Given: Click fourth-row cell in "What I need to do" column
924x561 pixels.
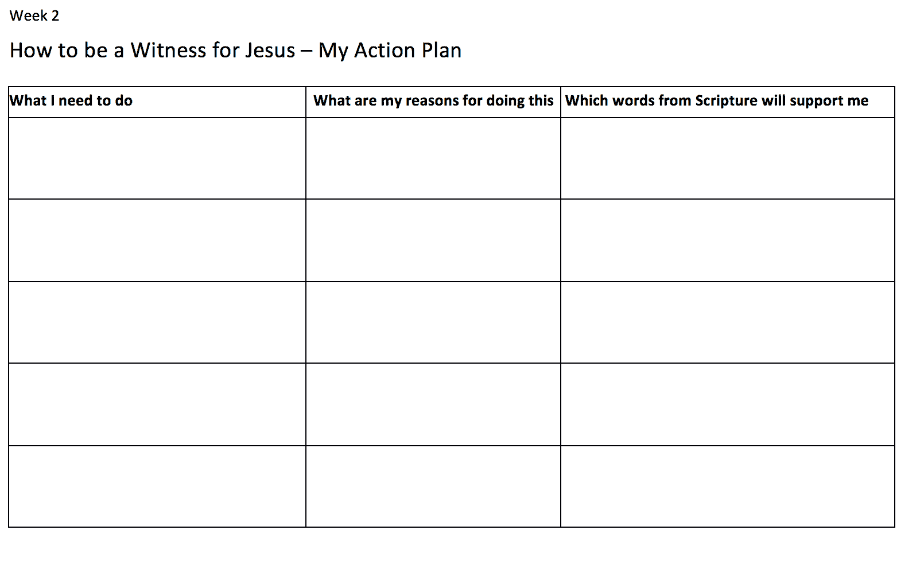Looking at the screenshot, I should click(x=157, y=404).
